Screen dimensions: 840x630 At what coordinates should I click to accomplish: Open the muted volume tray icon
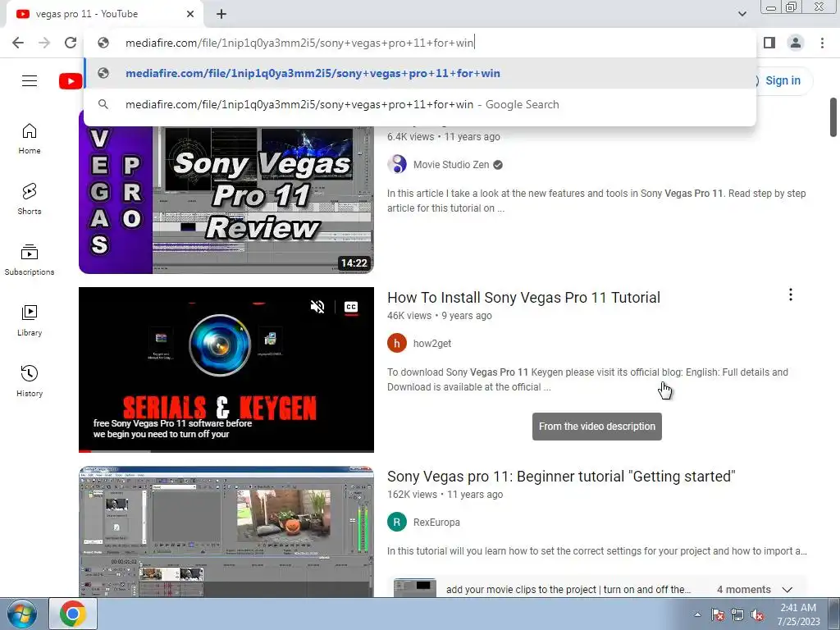click(x=757, y=614)
